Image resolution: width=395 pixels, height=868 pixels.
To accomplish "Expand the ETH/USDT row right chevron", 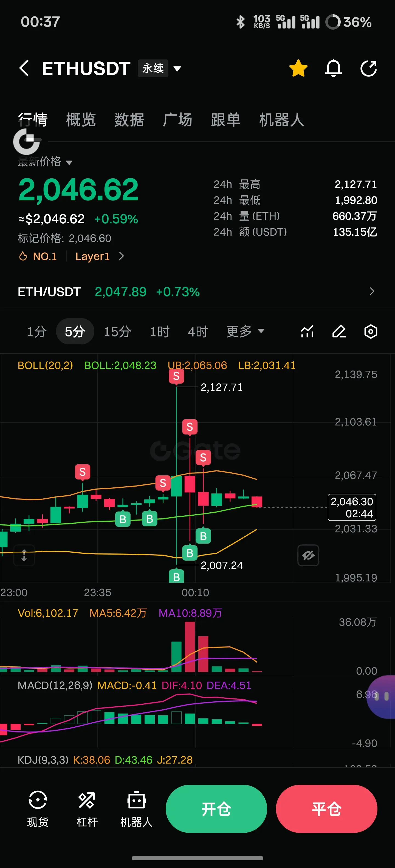I will (372, 292).
